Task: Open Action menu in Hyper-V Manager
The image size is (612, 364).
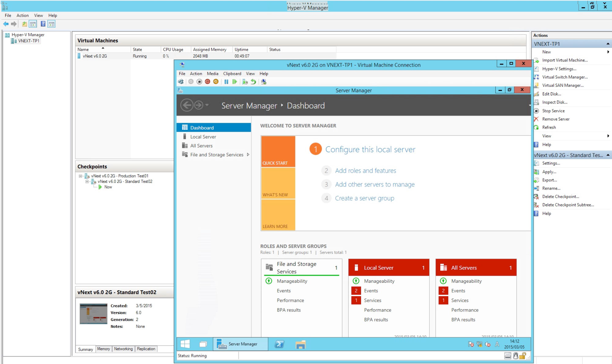Action: click(23, 15)
